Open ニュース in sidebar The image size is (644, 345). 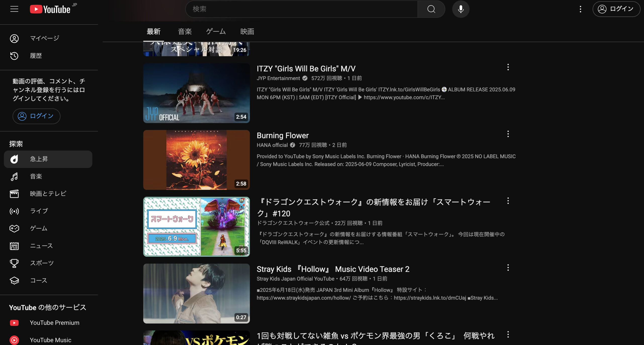[48, 246]
